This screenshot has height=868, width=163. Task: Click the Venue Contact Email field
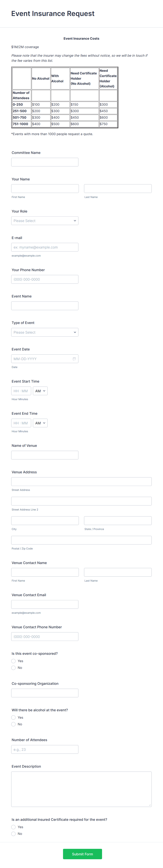[45, 604]
